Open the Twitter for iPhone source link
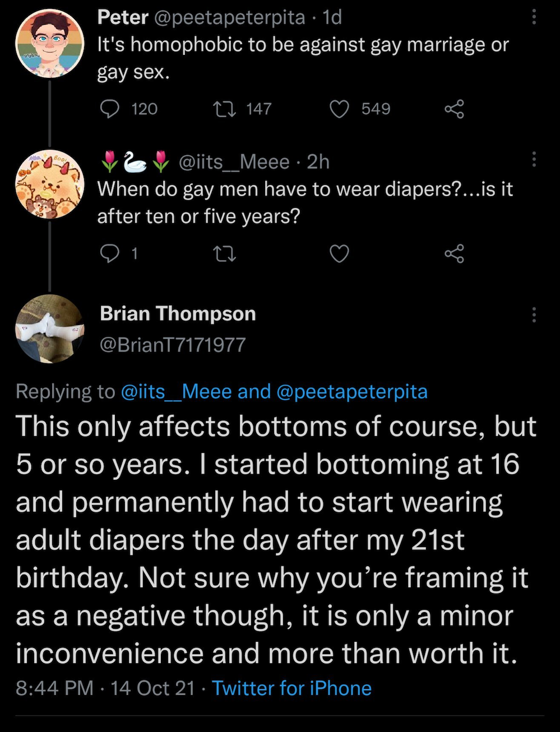560x732 pixels. tap(291, 688)
